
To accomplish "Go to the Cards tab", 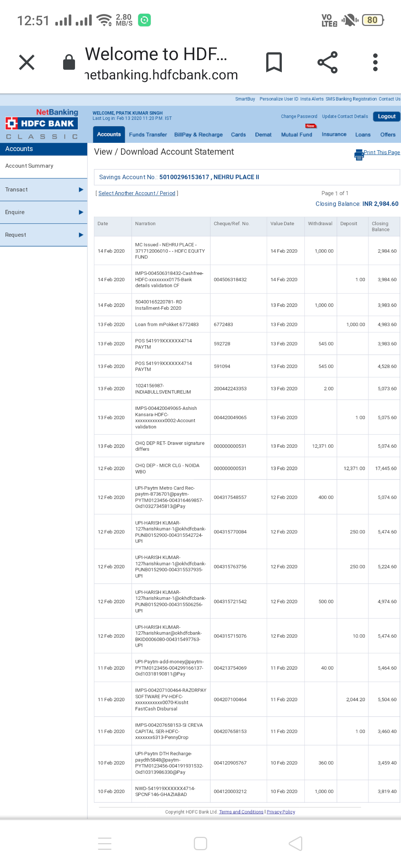I will click(x=238, y=135).
